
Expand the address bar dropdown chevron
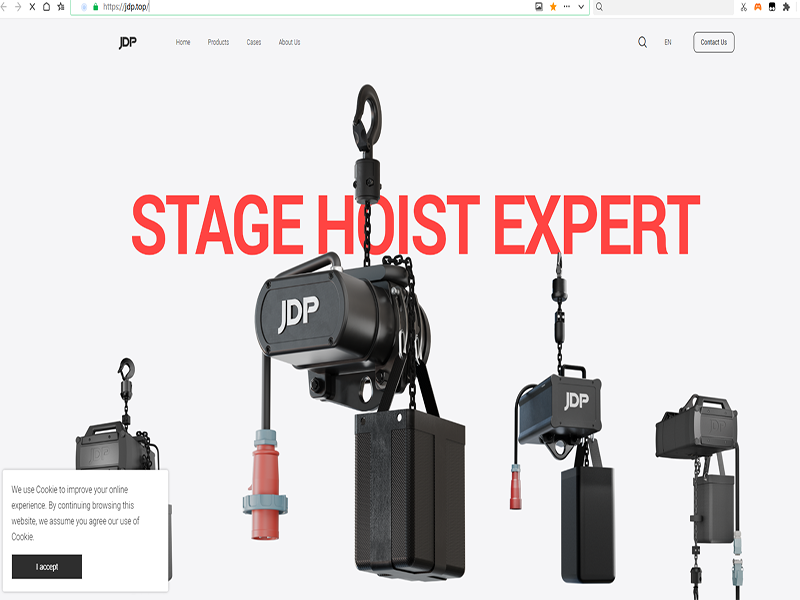click(581, 6)
